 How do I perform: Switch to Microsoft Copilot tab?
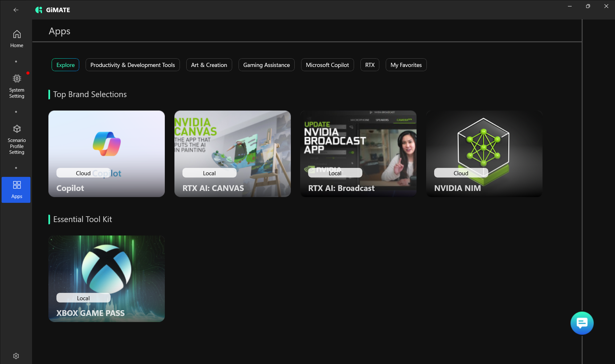tap(327, 65)
